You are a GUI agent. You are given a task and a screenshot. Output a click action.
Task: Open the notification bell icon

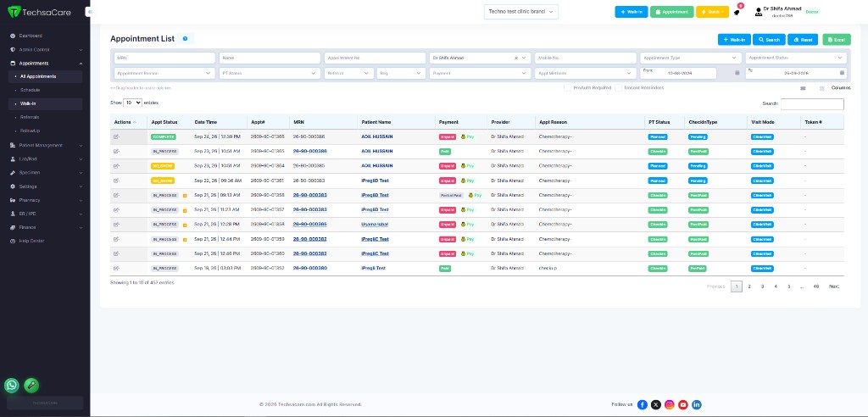click(x=737, y=12)
